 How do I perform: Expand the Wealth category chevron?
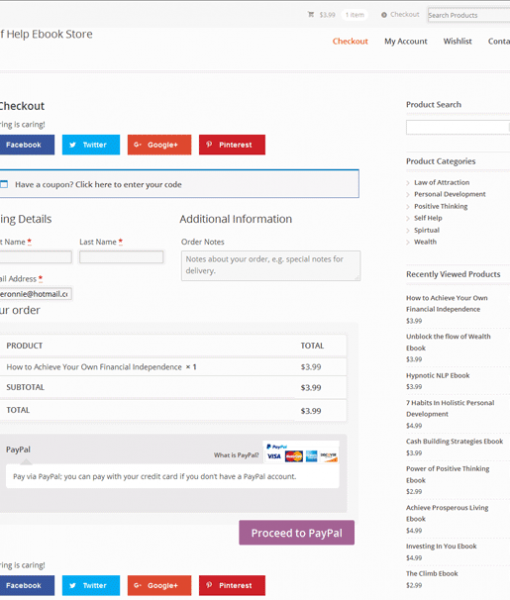coord(408,242)
